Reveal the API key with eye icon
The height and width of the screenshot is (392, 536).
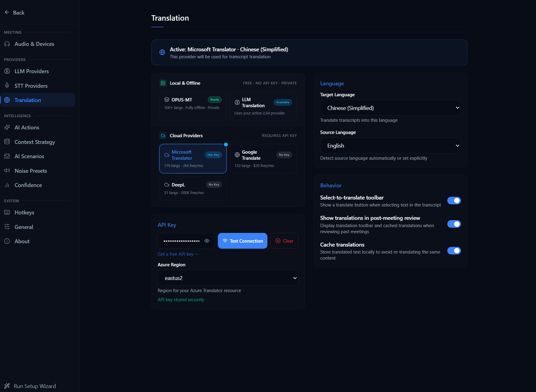pyautogui.click(x=207, y=241)
